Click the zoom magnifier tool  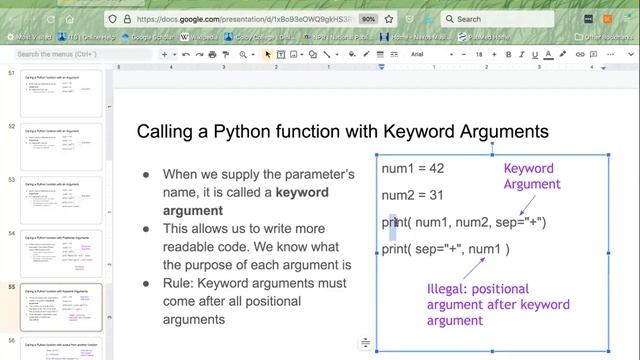243,54
